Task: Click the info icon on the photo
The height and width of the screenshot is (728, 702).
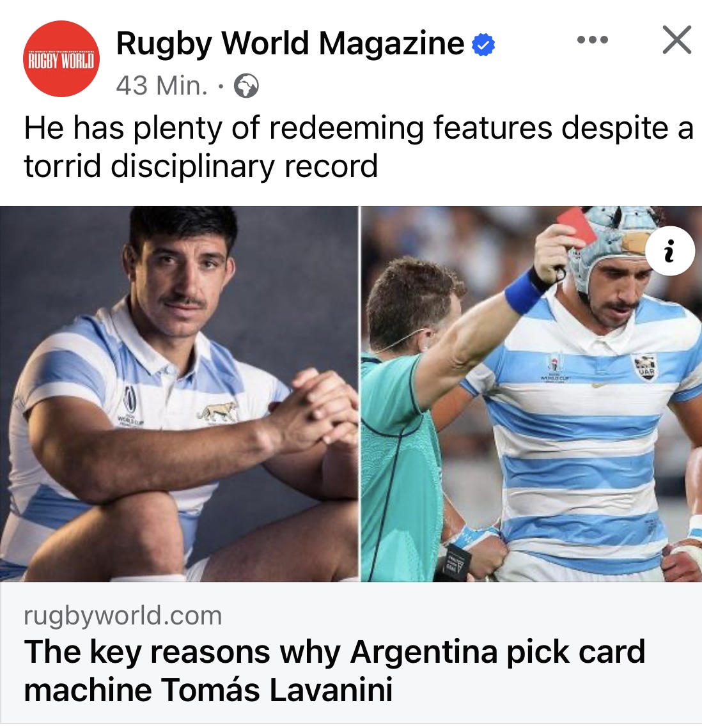Action: point(669,251)
